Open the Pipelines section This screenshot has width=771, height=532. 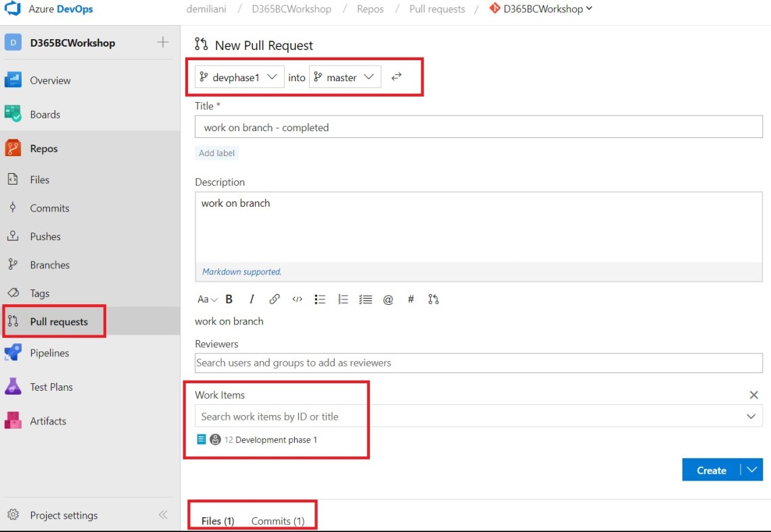click(x=50, y=353)
